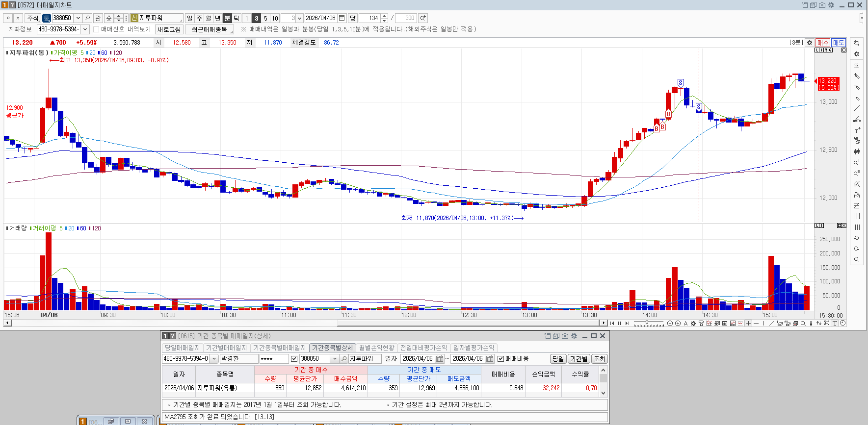Switch to 당일매매일지 tab
The height and width of the screenshot is (425, 868).
(182, 348)
